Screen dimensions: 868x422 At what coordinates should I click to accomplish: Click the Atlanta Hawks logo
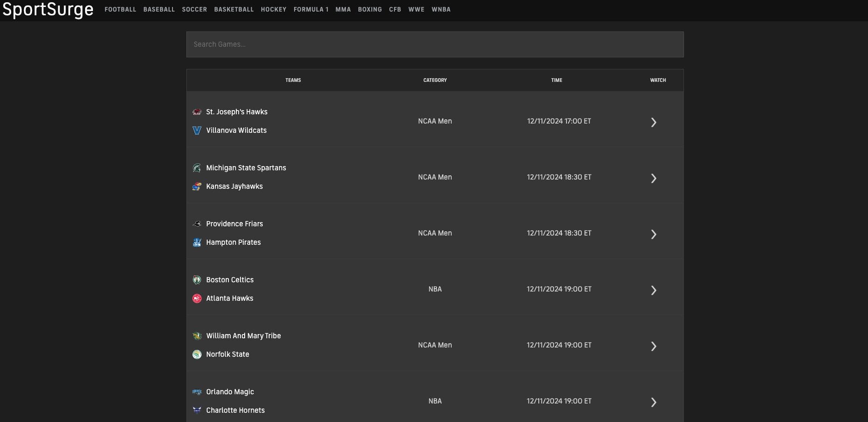point(197,298)
